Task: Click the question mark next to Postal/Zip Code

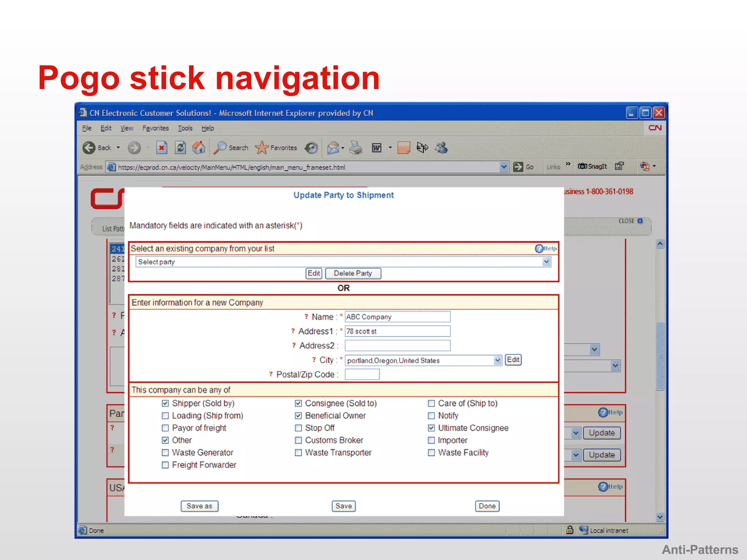Action: point(271,374)
